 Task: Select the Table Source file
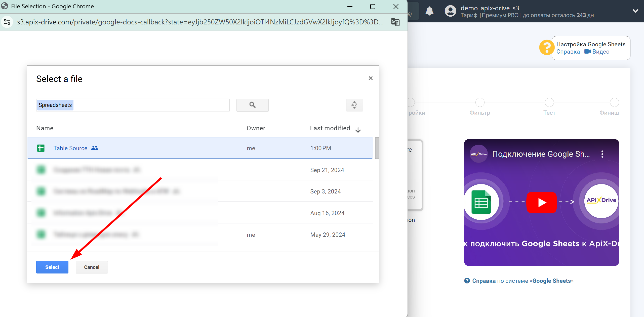point(71,148)
